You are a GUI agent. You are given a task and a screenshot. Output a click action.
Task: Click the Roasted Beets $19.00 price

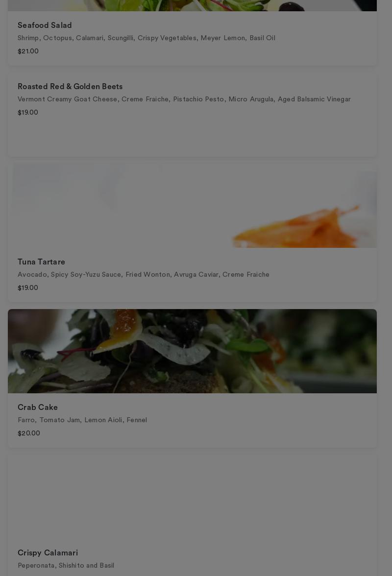(28, 113)
